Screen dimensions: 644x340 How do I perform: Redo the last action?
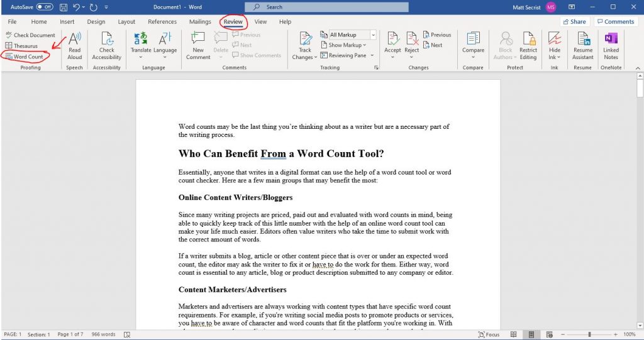click(x=93, y=7)
